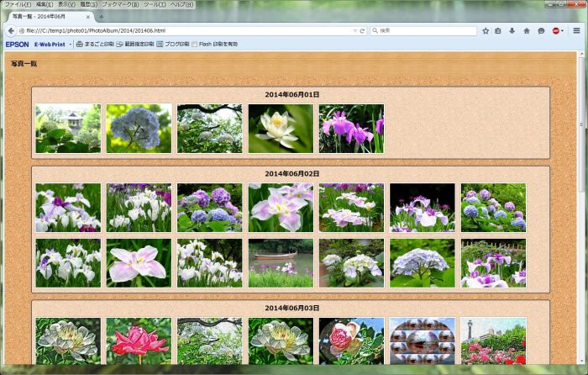Click in the 検索 search field

[424, 30]
